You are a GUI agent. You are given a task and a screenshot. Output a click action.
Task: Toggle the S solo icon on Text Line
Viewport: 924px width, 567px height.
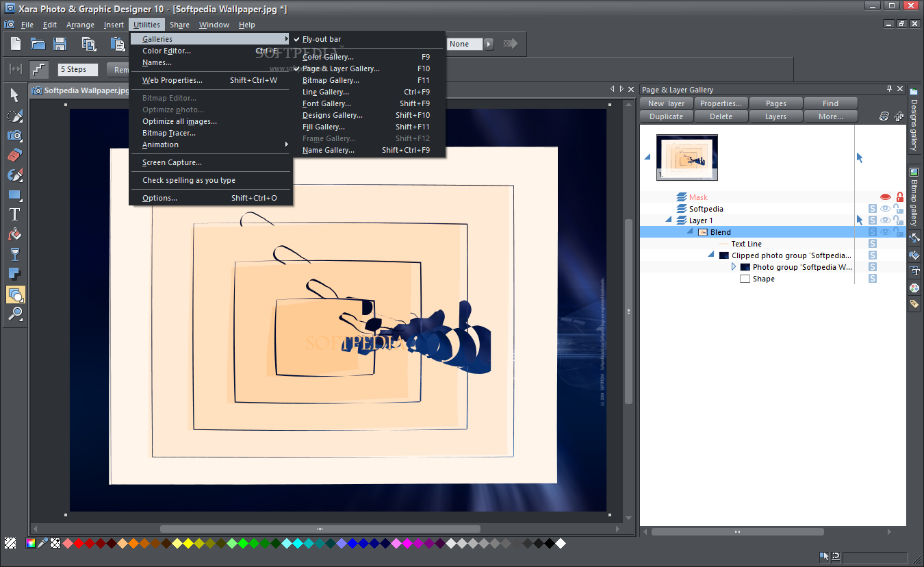click(873, 244)
